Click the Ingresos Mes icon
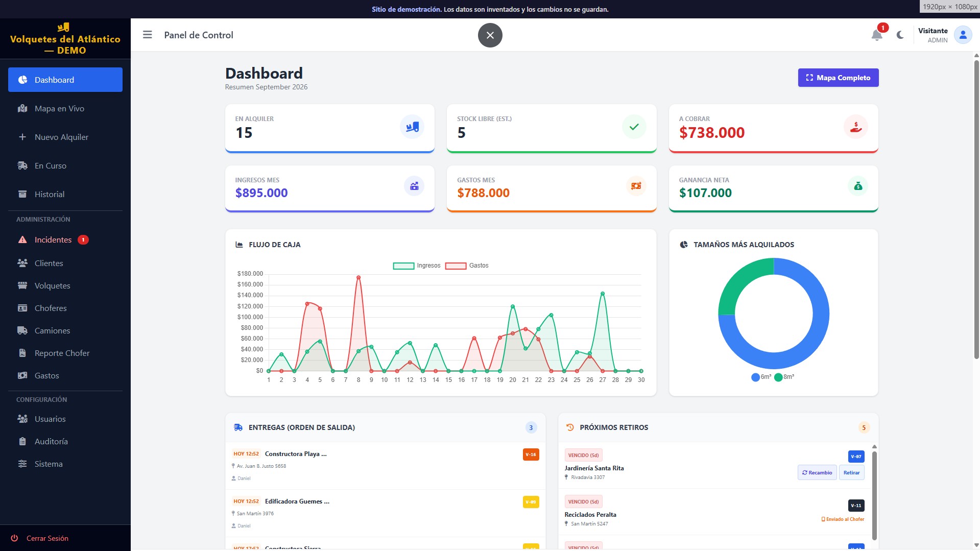Image resolution: width=980 pixels, height=551 pixels. pyautogui.click(x=414, y=186)
